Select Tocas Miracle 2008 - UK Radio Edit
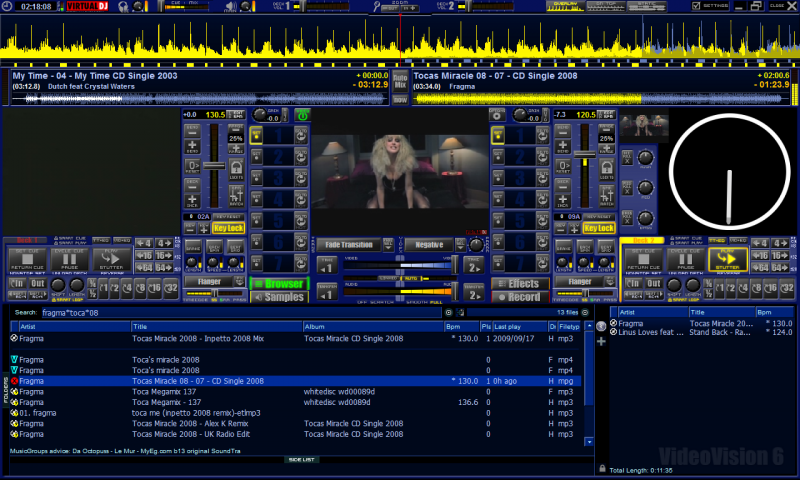800x480 pixels. click(x=295, y=434)
